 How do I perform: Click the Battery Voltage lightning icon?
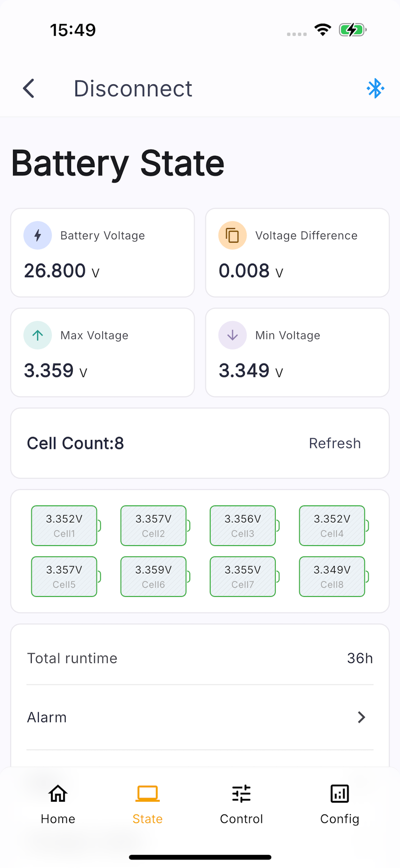coord(37,235)
